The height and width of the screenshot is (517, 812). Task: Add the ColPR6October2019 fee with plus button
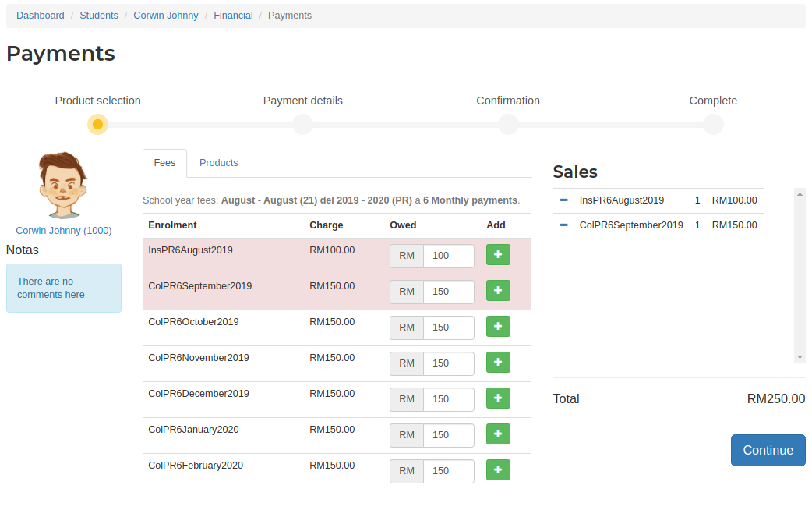pos(498,327)
